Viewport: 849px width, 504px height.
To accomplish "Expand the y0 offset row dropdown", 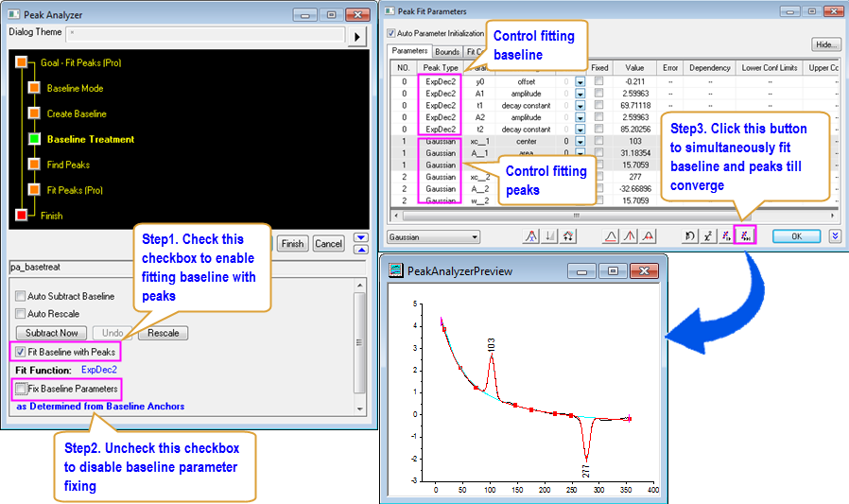I will [580, 82].
